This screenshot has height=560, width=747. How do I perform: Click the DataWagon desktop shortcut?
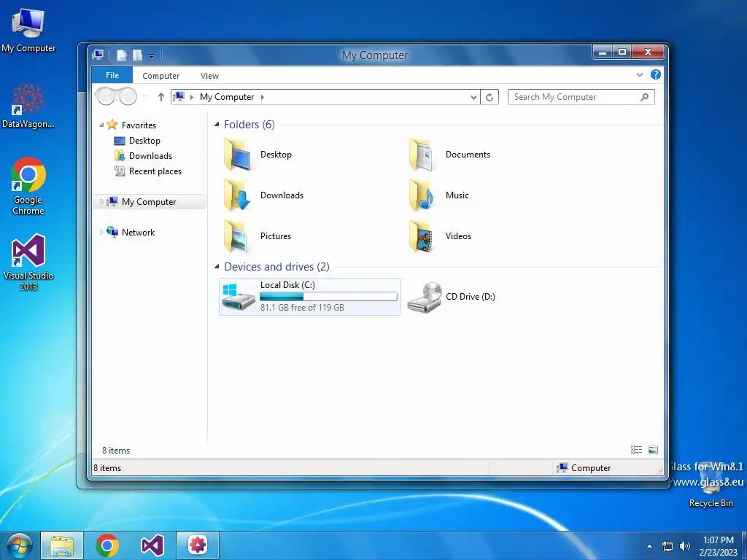(x=28, y=106)
